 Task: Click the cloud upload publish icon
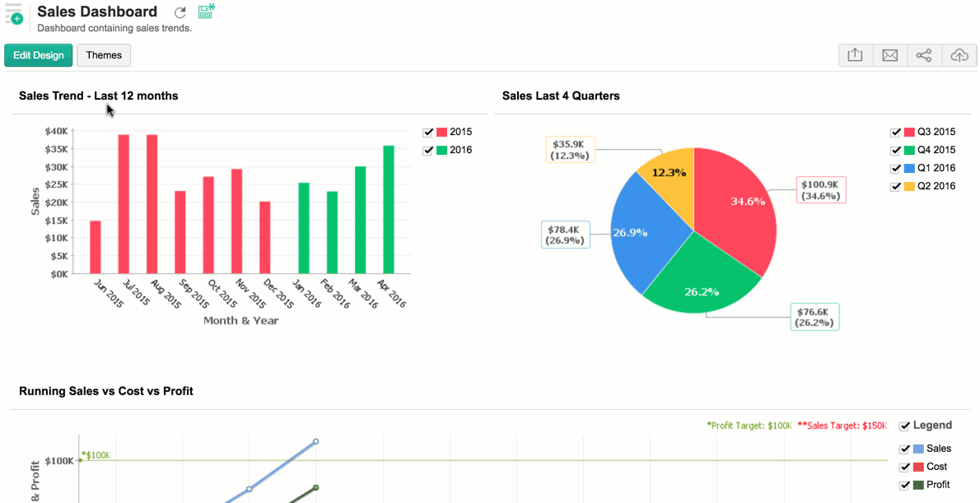point(959,55)
